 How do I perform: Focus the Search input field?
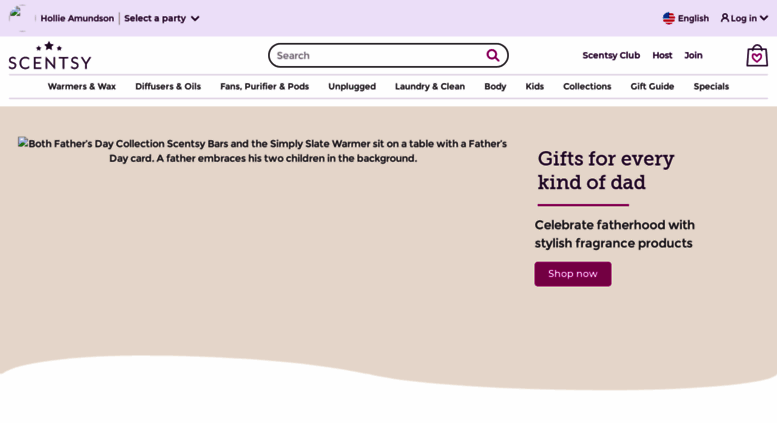(x=380, y=55)
